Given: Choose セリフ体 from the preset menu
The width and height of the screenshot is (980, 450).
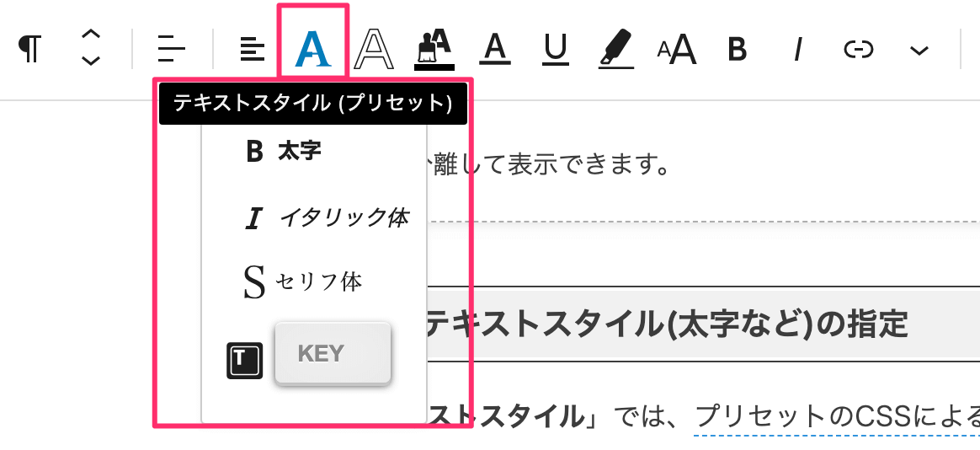Looking at the screenshot, I should [302, 282].
